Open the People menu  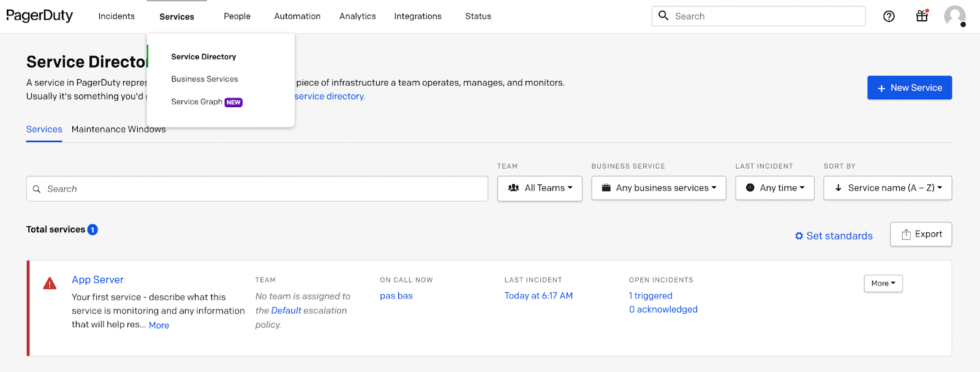(237, 17)
